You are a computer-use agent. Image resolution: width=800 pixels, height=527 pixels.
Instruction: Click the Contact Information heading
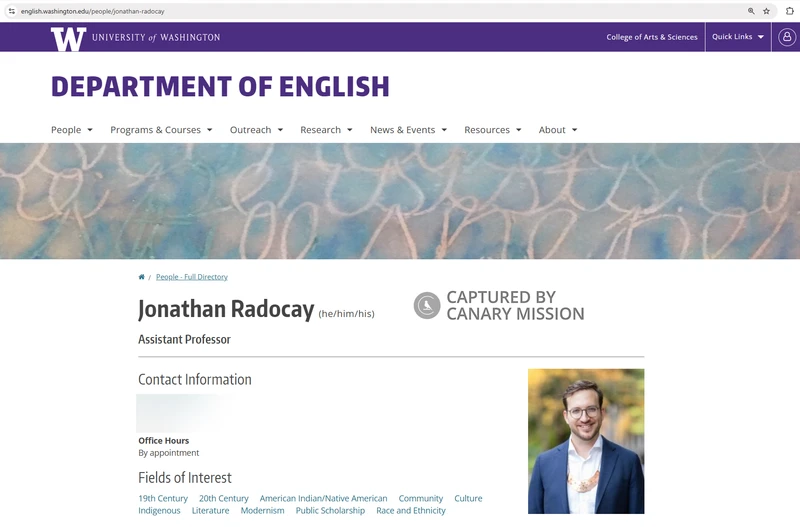click(194, 379)
